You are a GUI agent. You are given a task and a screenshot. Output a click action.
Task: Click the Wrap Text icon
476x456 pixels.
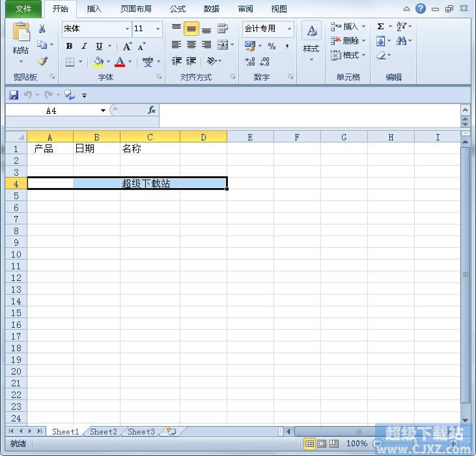pos(223,29)
